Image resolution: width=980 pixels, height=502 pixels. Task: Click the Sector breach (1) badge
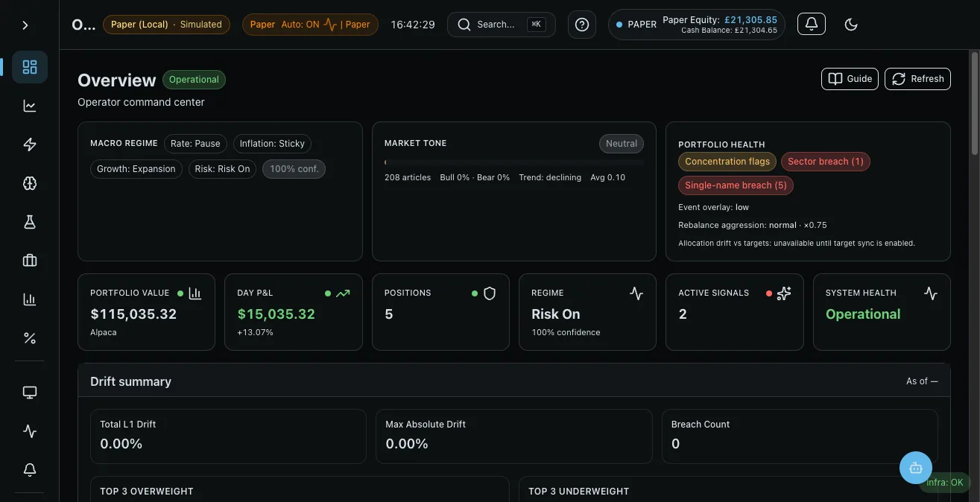[826, 162]
